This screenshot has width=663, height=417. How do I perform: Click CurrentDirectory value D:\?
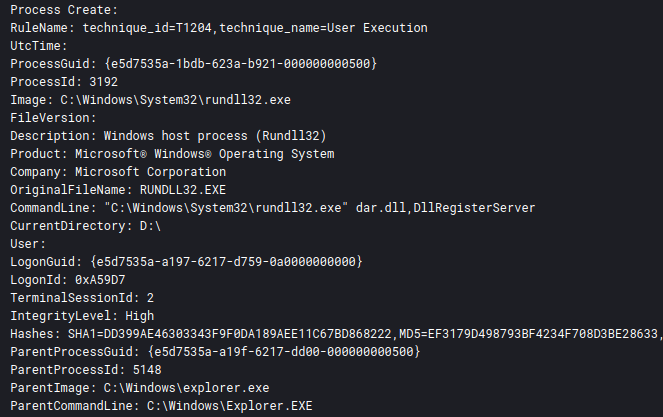pos(151,226)
